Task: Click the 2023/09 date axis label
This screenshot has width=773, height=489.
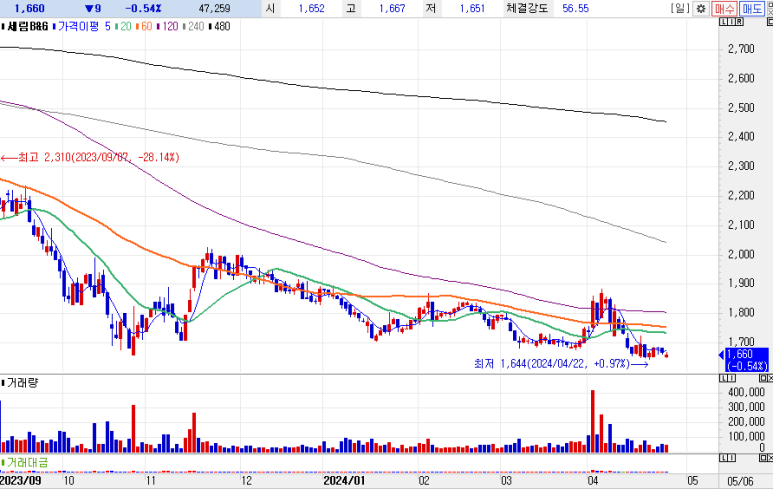Action: tap(21, 481)
